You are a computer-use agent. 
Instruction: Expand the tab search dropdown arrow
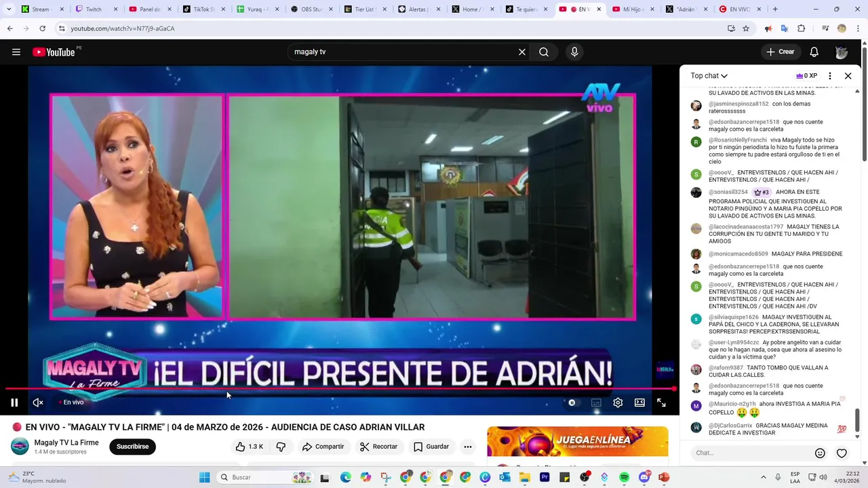pos(9,9)
